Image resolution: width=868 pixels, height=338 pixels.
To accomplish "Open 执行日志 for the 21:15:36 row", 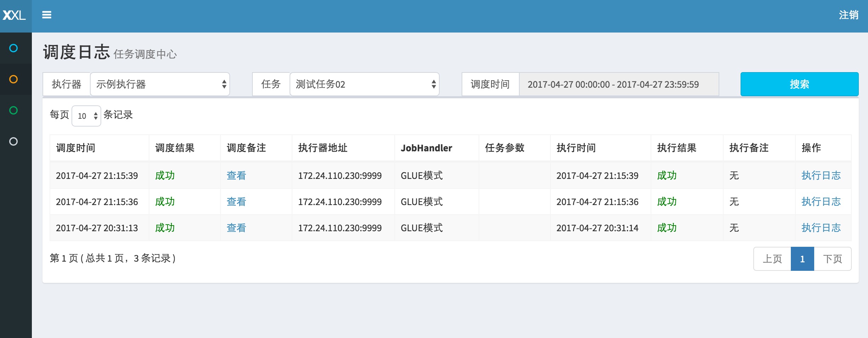I will [x=821, y=202].
